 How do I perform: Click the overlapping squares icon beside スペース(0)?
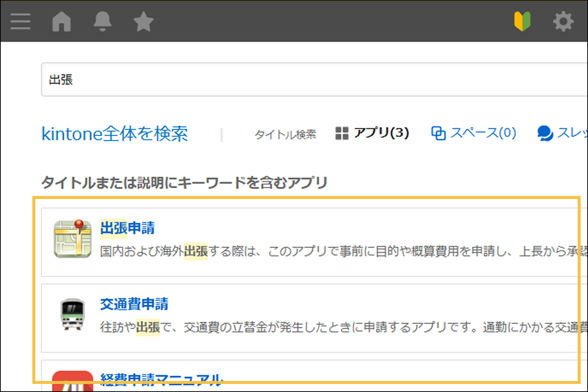click(x=438, y=134)
